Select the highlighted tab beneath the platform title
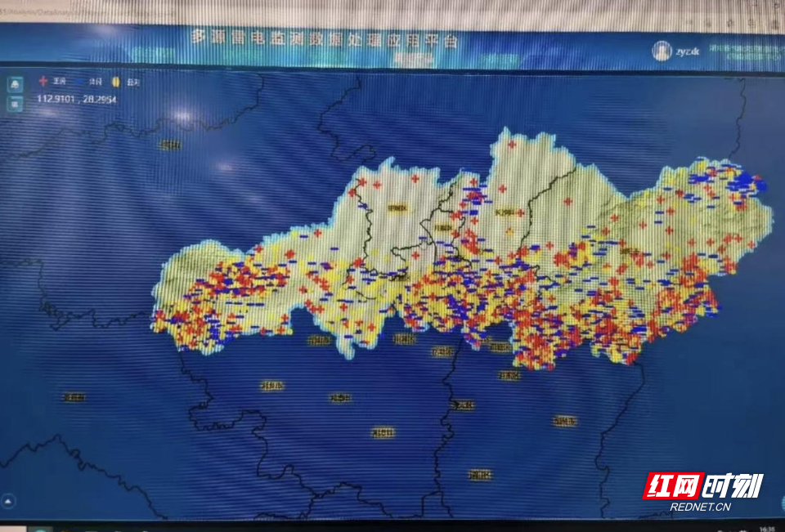Image resolution: width=785 pixels, height=532 pixels. pyautogui.click(x=412, y=59)
